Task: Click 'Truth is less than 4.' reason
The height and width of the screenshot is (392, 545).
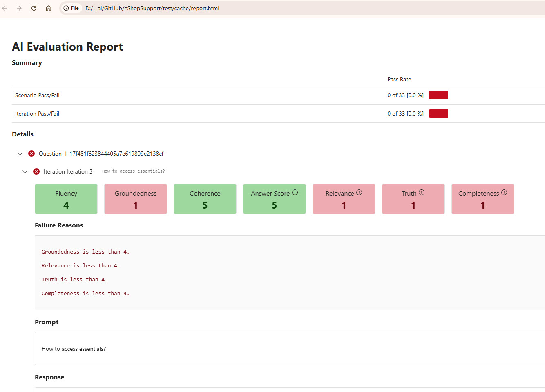Action: pos(74,280)
